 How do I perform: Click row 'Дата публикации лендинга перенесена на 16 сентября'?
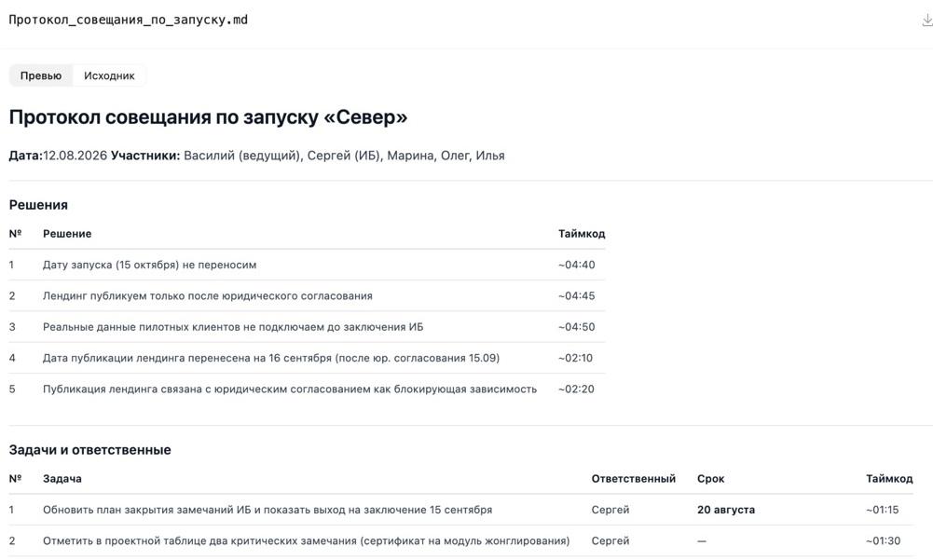pyautogui.click(x=307, y=358)
